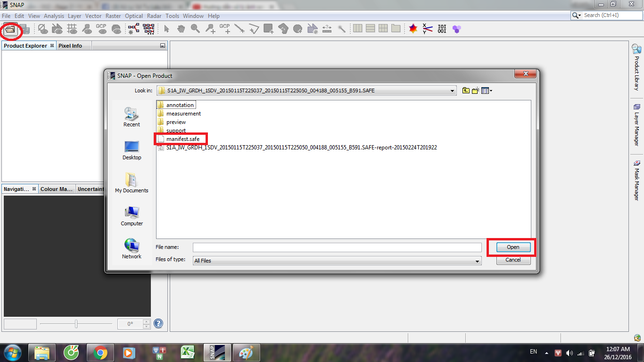Image resolution: width=644 pixels, height=362 pixels.
Task: Select the draw polyline tool
Action: coord(254,29)
